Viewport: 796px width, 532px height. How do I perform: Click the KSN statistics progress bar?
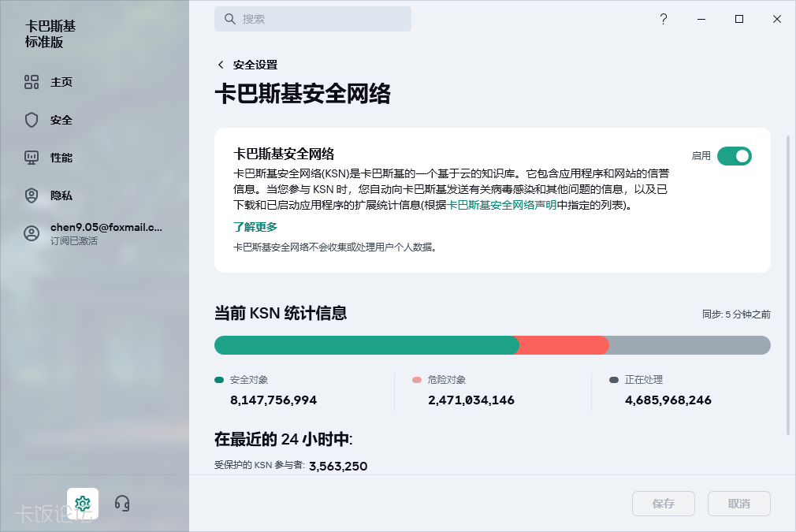pyautogui.click(x=492, y=345)
